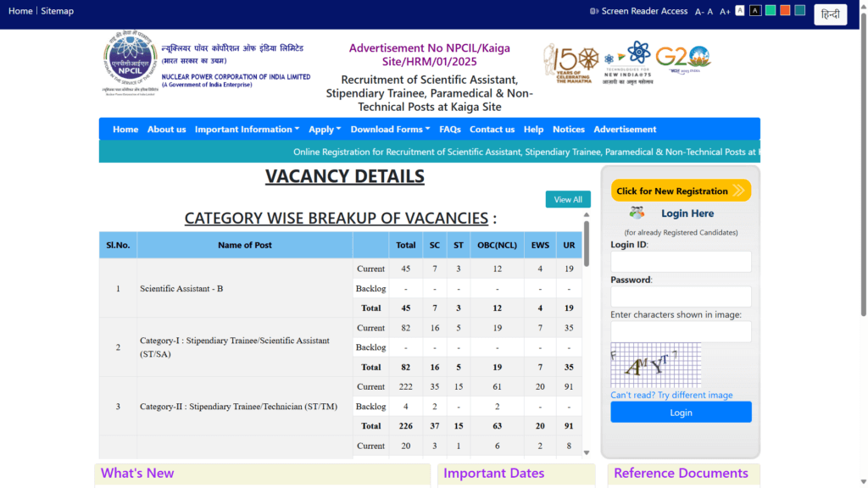868x488 pixels.
Task: Select the green theme swatch
Action: point(770,10)
